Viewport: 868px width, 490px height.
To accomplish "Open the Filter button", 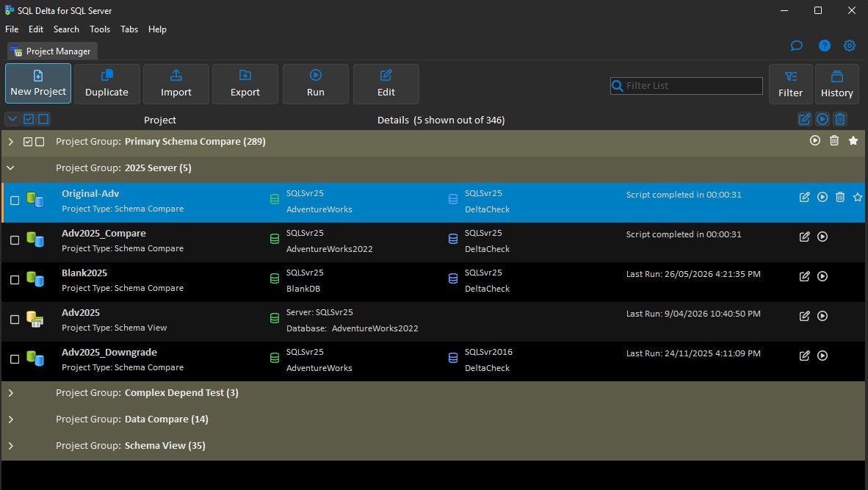I will (790, 84).
